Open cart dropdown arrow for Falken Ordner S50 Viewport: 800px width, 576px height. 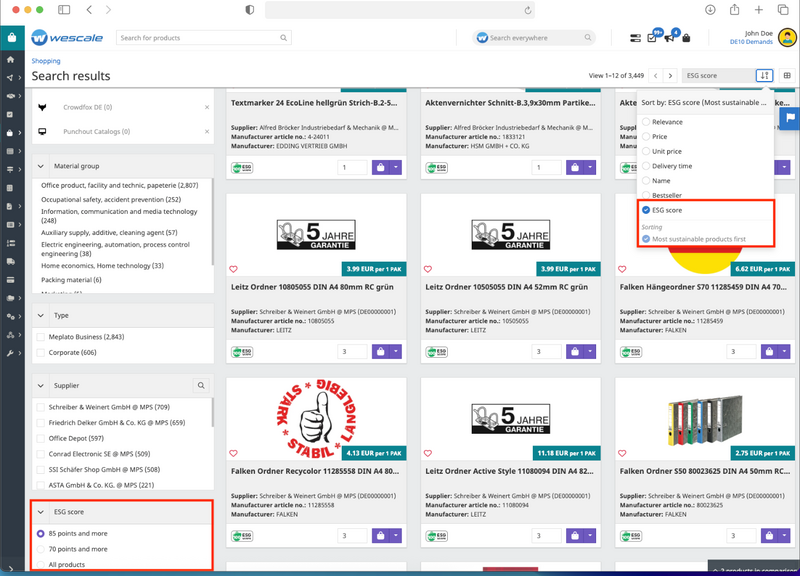pos(785,536)
